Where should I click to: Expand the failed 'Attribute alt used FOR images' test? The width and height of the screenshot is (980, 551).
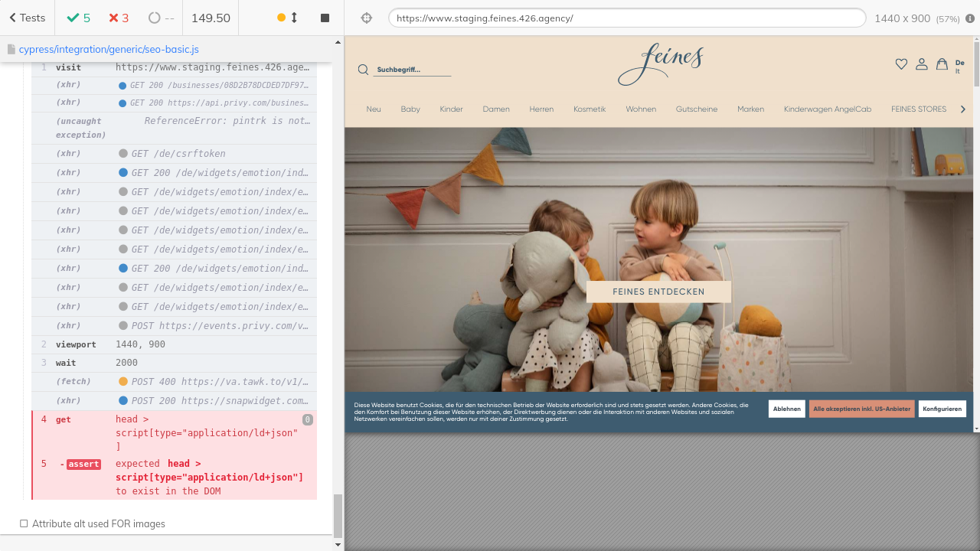tap(98, 523)
